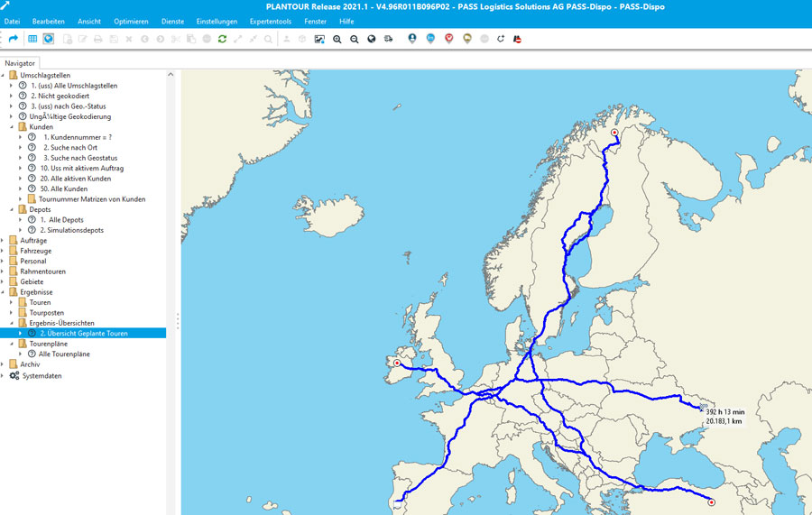Click the red truck stop icon
812x515 pixels.
pyautogui.click(x=517, y=39)
